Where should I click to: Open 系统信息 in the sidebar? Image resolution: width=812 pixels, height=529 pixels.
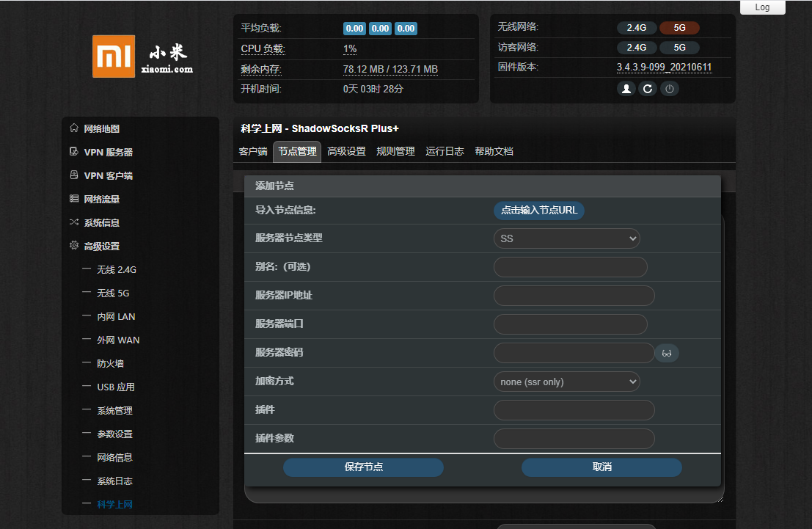point(101,223)
